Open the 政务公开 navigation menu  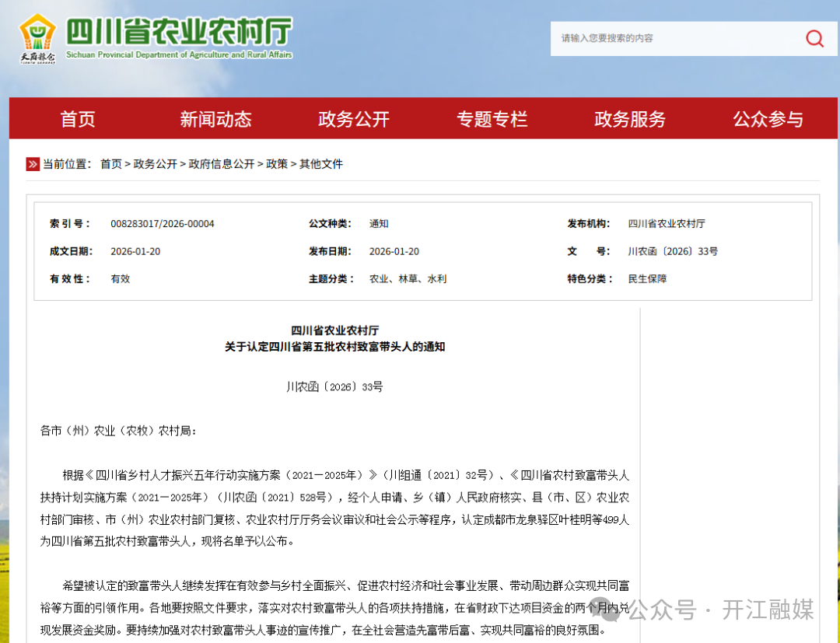click(x=353, y=118)
